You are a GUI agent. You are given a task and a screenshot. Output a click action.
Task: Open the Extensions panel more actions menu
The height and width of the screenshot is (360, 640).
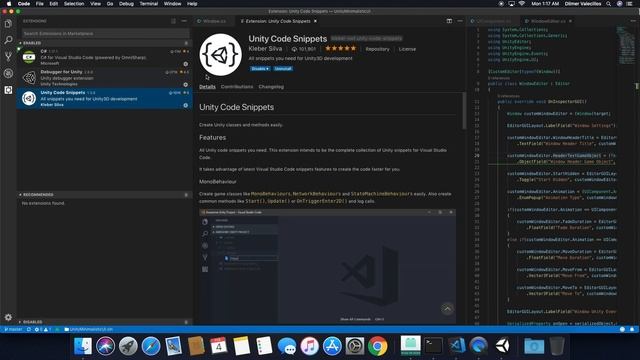(x=184, y=21)
